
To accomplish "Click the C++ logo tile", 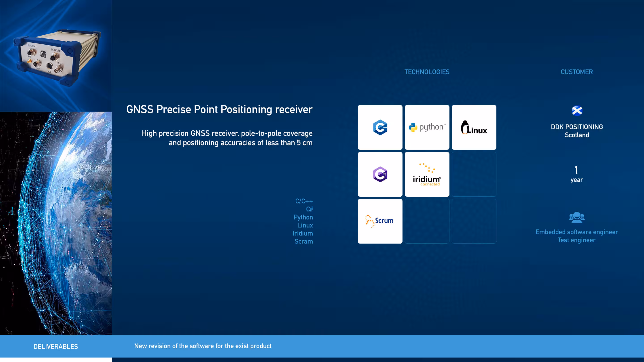I will pyautogui.click(x=380, y=127).
